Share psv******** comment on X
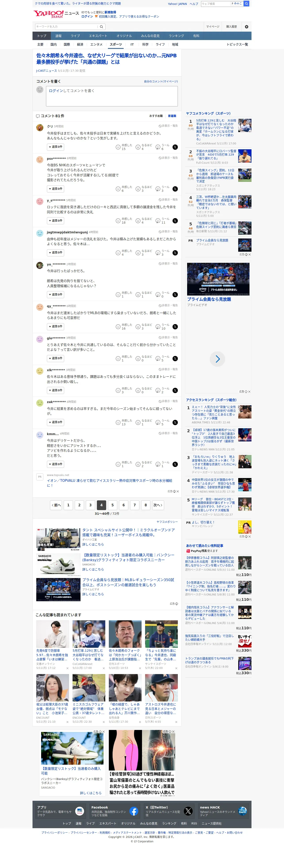284x868 pixels. (x=175, y=189)
